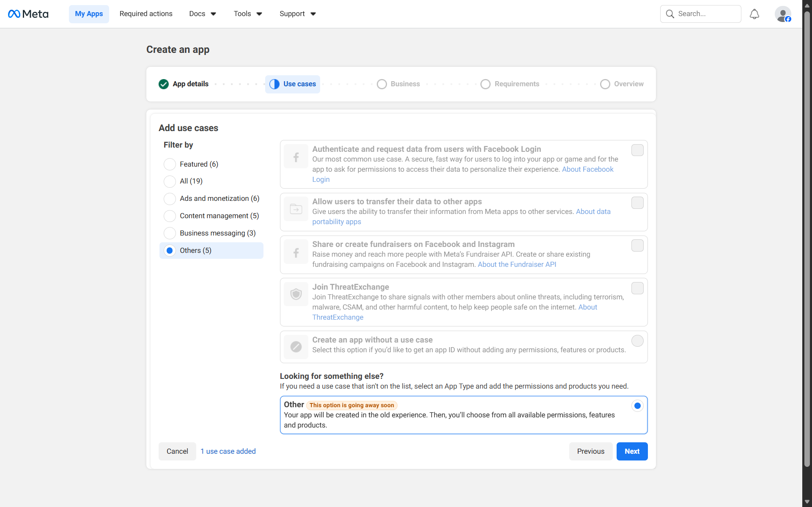
Task: Open the notifications bell
Action: pyautogui.click(x=754, y=14)
